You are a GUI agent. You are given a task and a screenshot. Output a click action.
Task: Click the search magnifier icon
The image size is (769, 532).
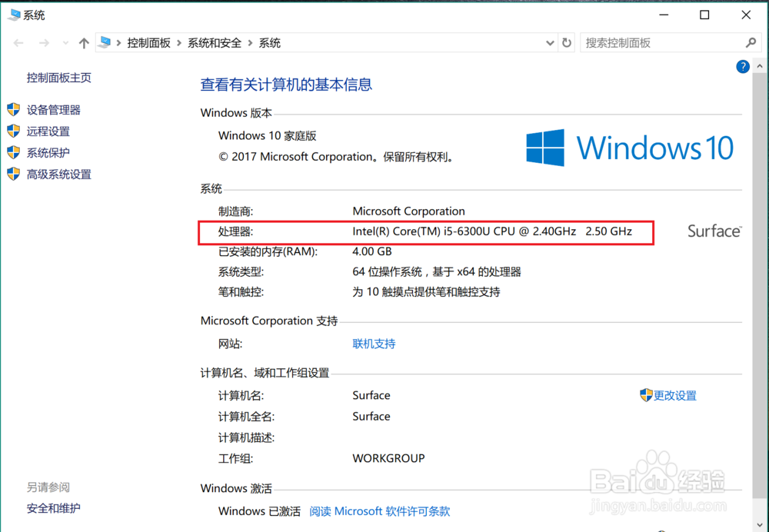(x=751, y=43)
